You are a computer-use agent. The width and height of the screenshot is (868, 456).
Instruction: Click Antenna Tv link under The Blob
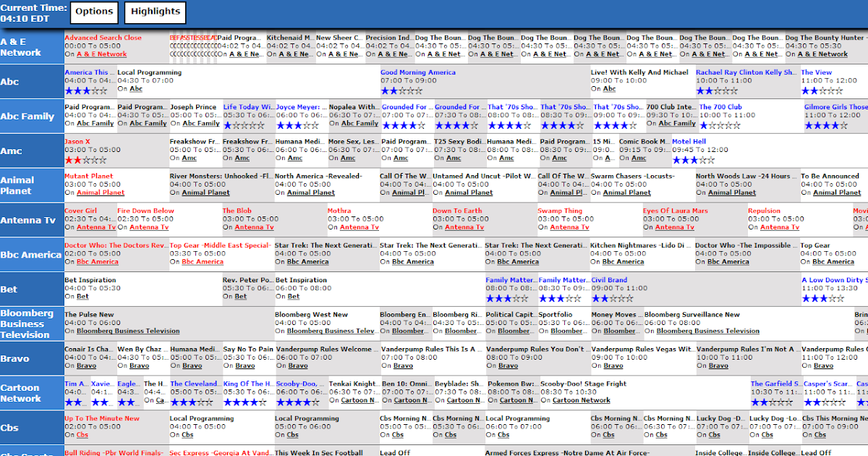tap(255, 227)
